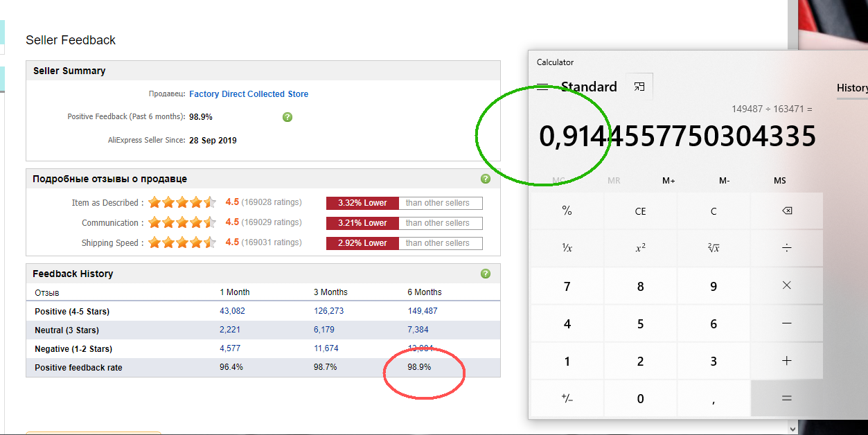Open 3 Months neutral count 6,179
The image size is (868, 435).
pos(324,330)
